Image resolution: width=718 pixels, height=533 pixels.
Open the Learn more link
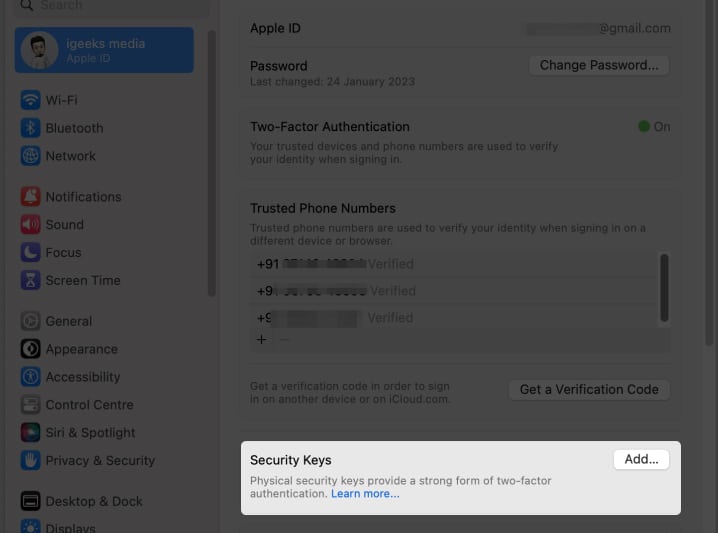click(x=365, y=494)
